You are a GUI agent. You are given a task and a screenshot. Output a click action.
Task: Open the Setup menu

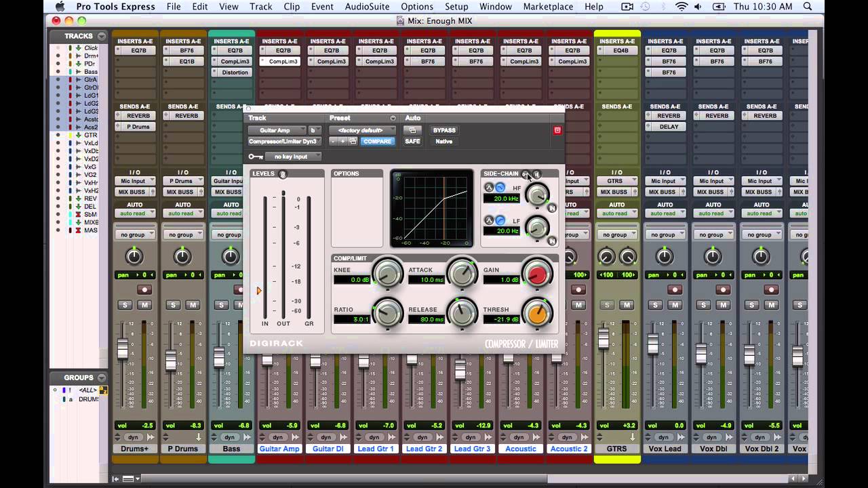point(456,7)
